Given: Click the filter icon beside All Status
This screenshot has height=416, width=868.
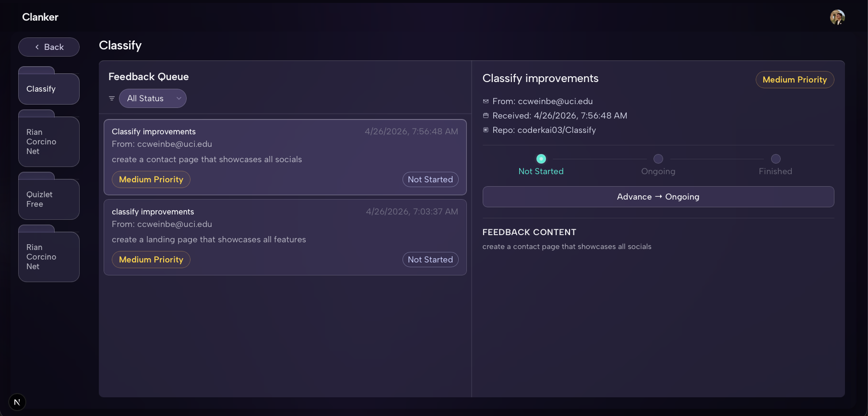Looking at the screenshot, I should click(x=112, y=98).
